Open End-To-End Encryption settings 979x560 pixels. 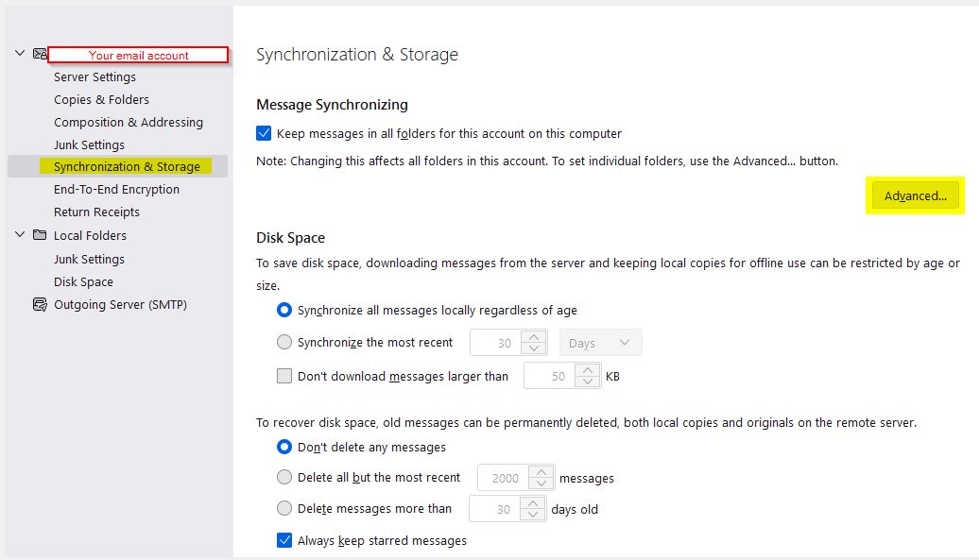(x=116, y=190)
